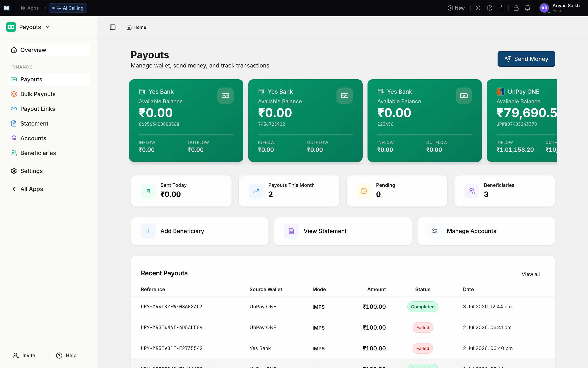The height and width of the screenshot is (368, 588).
Task: Open the help question mark icon in top bar
Action: point(490,8)
